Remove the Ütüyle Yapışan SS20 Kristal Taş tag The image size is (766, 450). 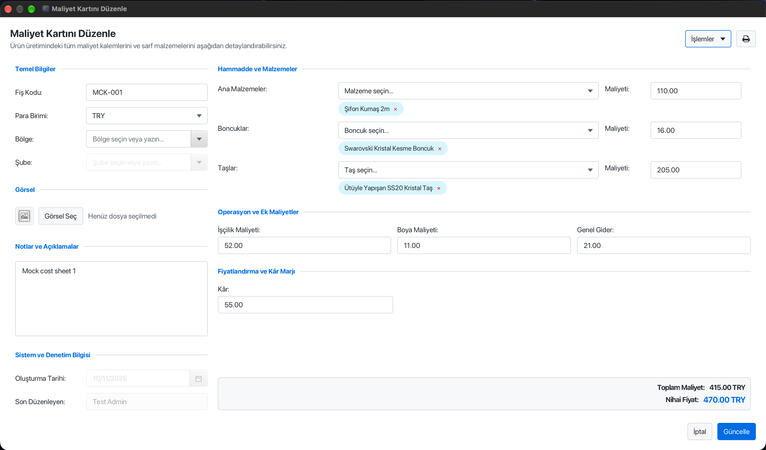(x=439, y=189)
